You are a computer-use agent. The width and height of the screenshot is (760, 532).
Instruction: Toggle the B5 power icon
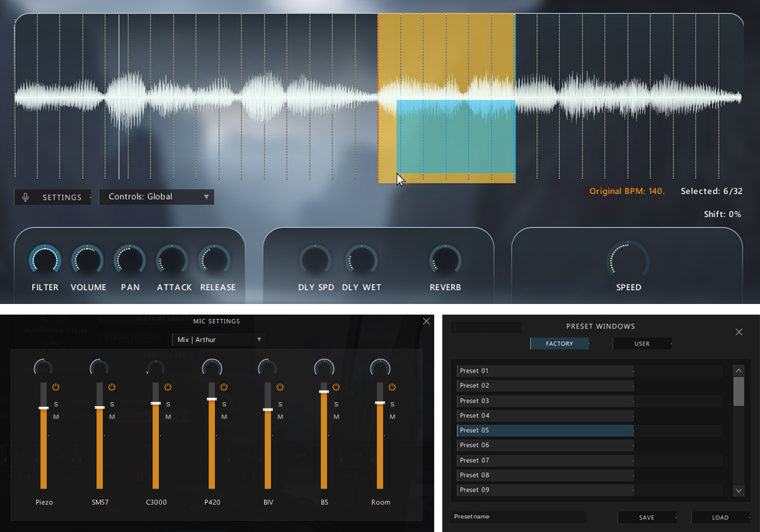click(336, 387)
